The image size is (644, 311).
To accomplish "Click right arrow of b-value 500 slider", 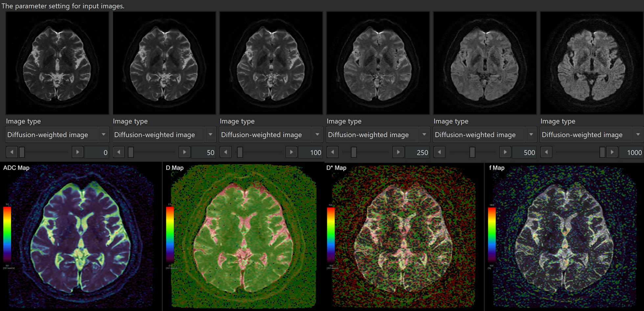I will 505,152.
